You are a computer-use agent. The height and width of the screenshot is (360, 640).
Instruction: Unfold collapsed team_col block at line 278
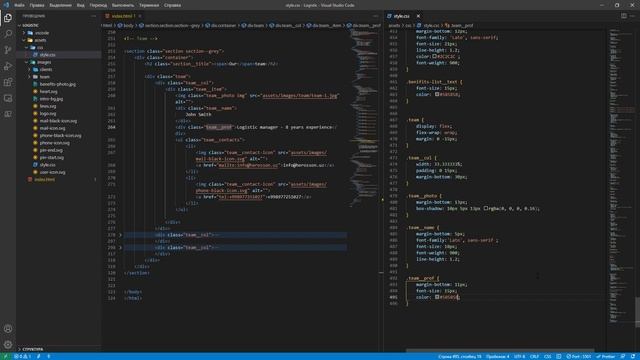coord(120,235)
